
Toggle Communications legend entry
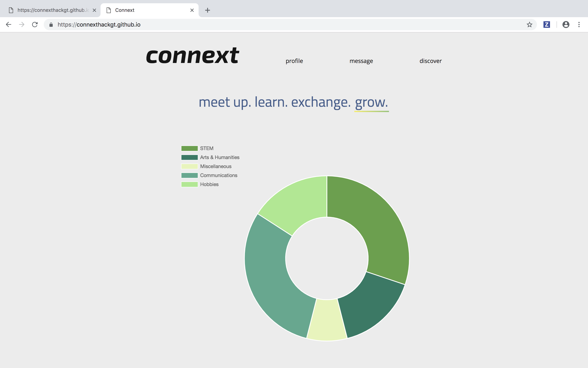218,175
